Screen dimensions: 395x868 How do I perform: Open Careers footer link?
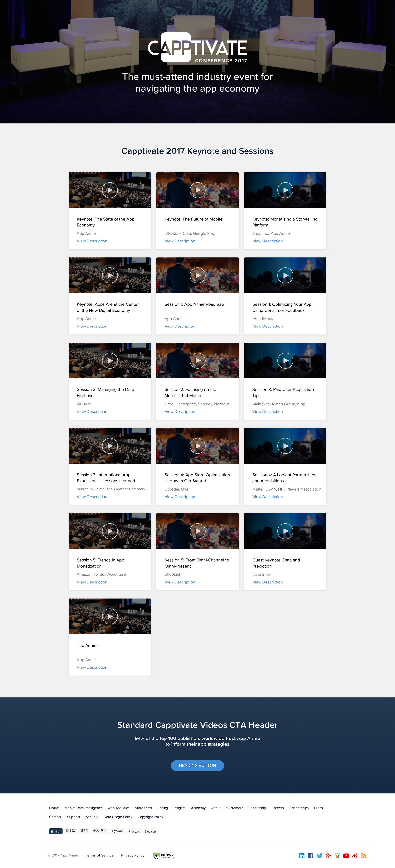tap(277, 808)
